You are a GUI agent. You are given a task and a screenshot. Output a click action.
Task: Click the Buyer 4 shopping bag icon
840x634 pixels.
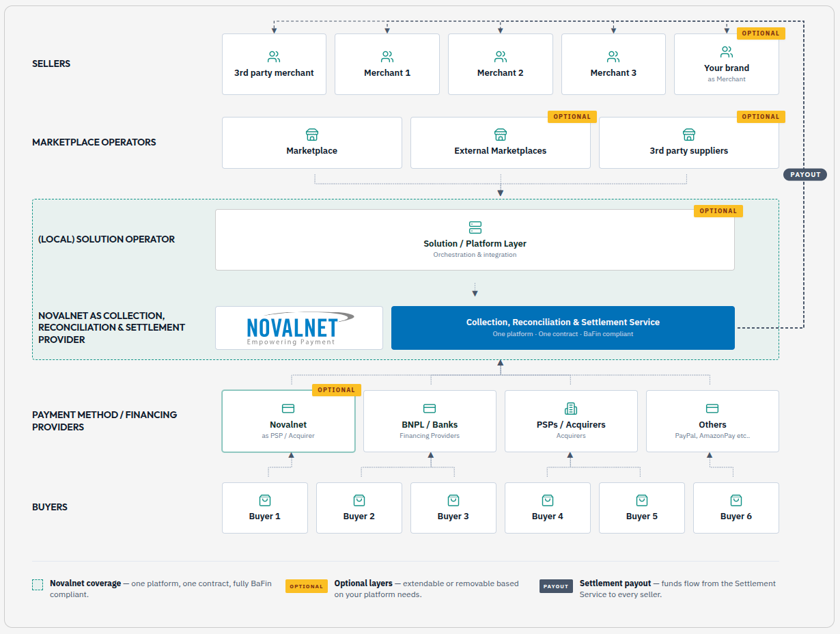tap(548, 501)
